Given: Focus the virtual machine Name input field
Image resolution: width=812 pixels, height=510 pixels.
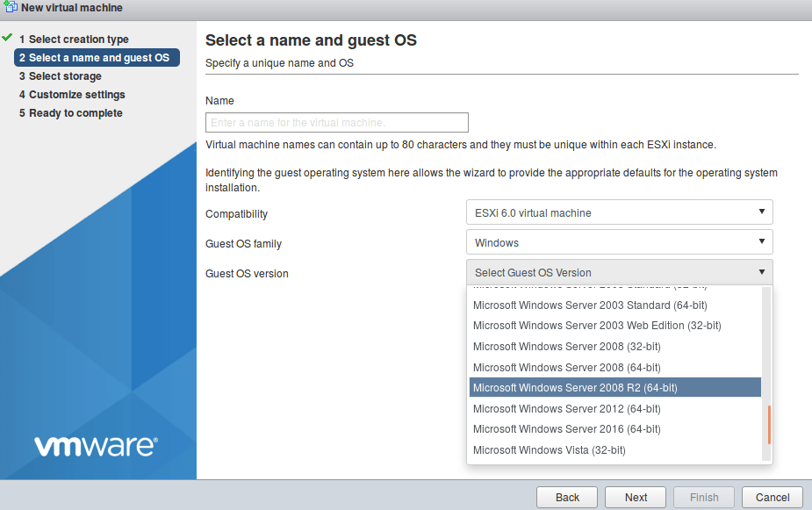Looking at the screenshot, I should (336, 123).
